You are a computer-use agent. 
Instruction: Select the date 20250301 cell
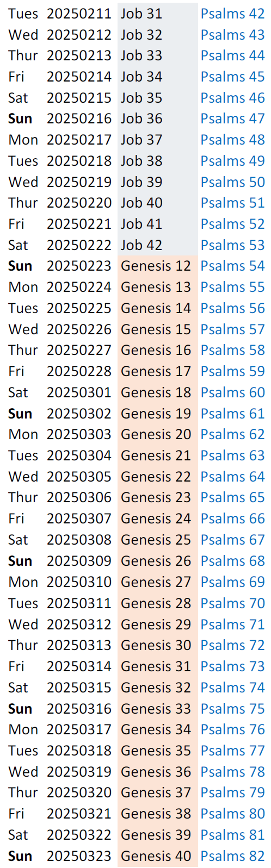(79, 392)
